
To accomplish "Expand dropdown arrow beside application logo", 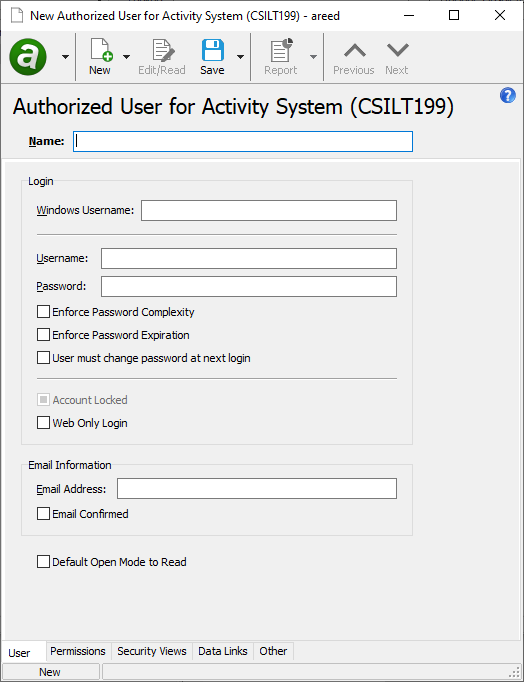I will tap(65, 57).
